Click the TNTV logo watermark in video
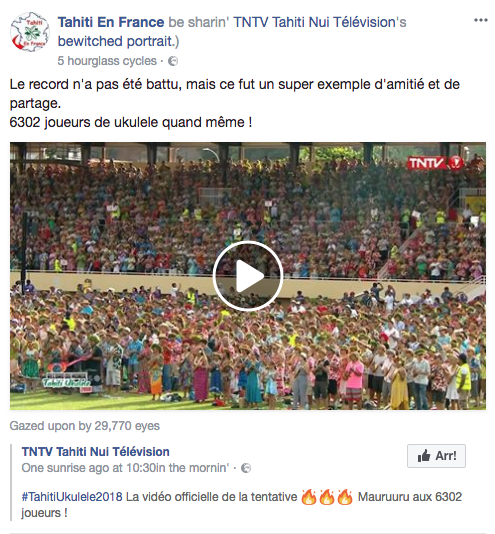This screenshot has height=534, width=495. tap(426, 163)
